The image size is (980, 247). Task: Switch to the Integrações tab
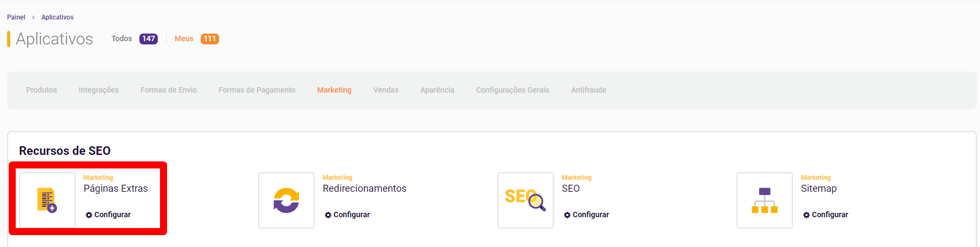99,90
